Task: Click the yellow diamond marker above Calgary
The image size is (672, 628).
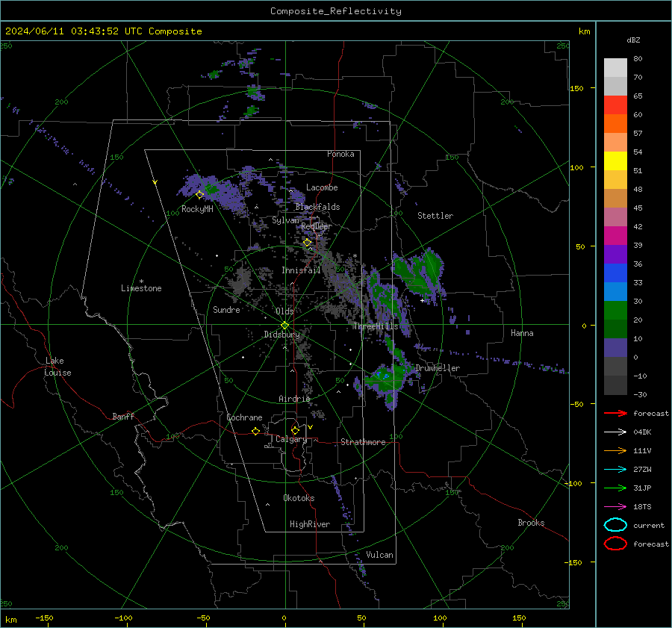Action: [x=295, y=430]
